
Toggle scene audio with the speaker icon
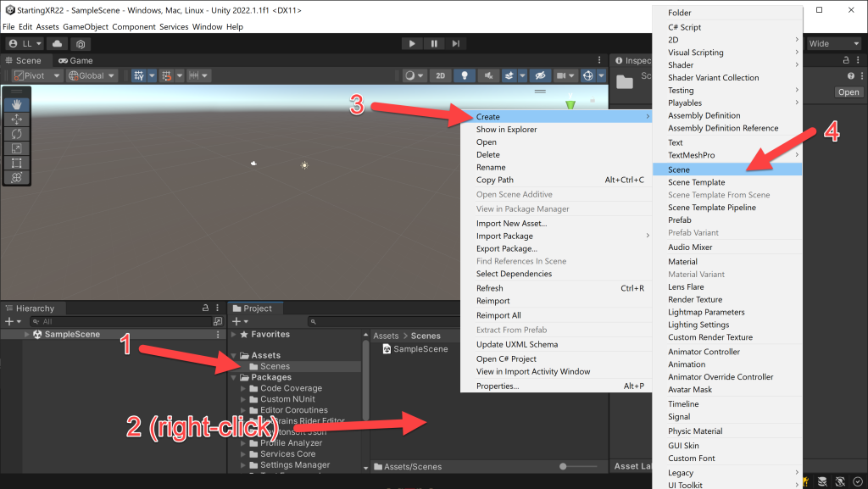[x=488, y=75]
